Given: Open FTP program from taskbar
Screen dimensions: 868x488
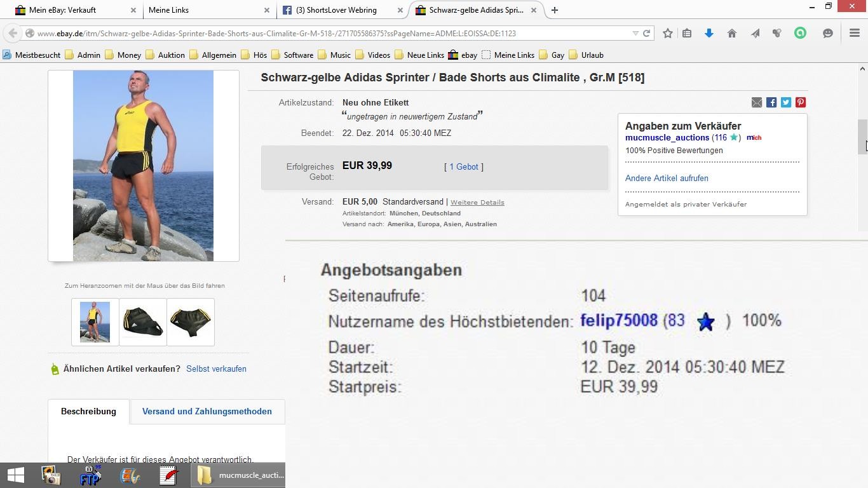Looking at the screenshot, I should coord(90,475).
